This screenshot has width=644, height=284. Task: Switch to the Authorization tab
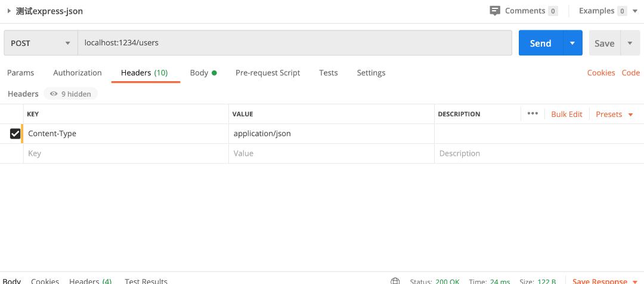[x=78, y=73]
